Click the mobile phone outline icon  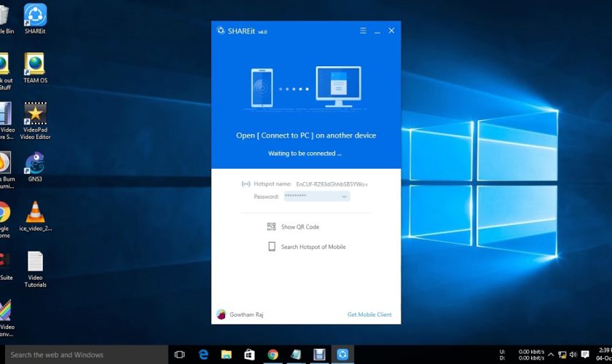click(272, 247)
